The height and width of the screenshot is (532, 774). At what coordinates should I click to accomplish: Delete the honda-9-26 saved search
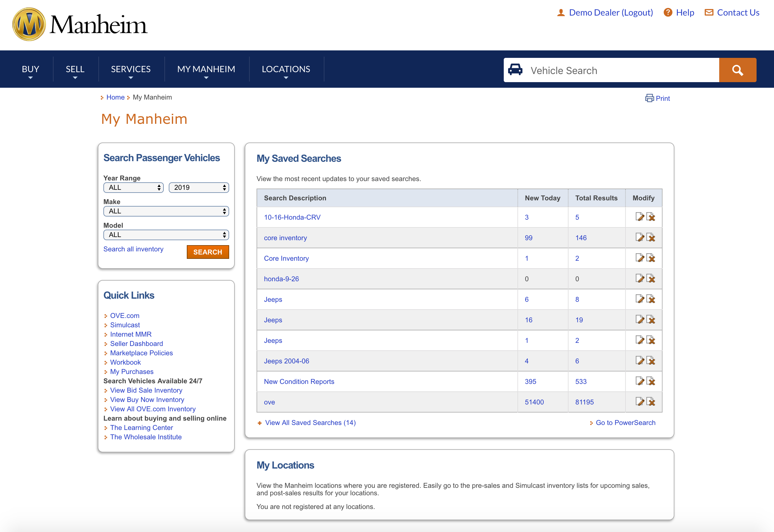coord(651,278)
